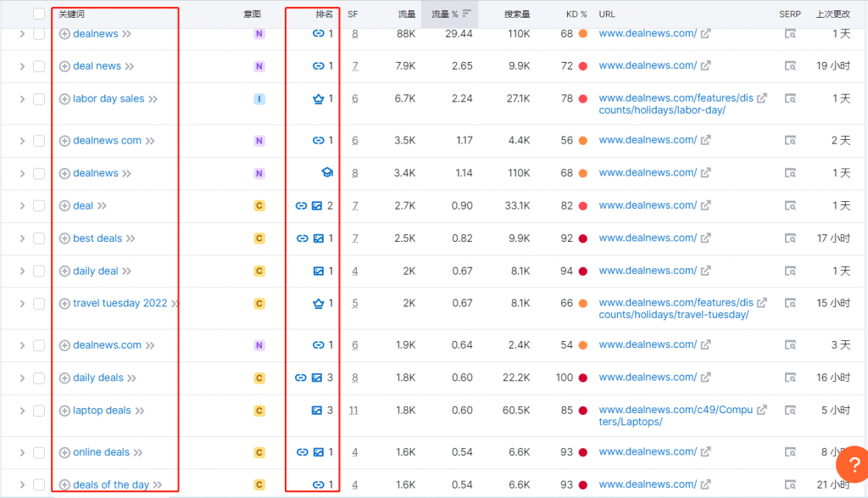The height and width of the screenshot is (498, 868).
Task: Toggle the select-all checkbox in the header
Action: [39, 14]
